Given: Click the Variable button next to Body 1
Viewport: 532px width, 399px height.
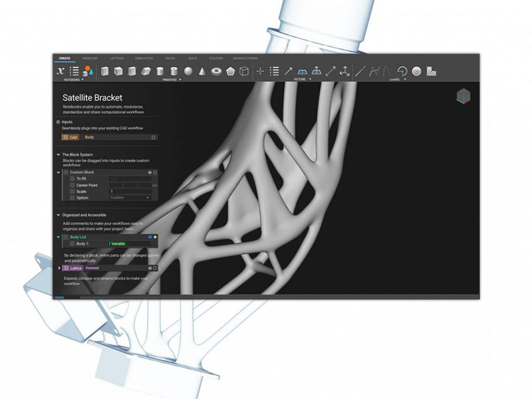Looking at the screenshot, I should (118, 244).
